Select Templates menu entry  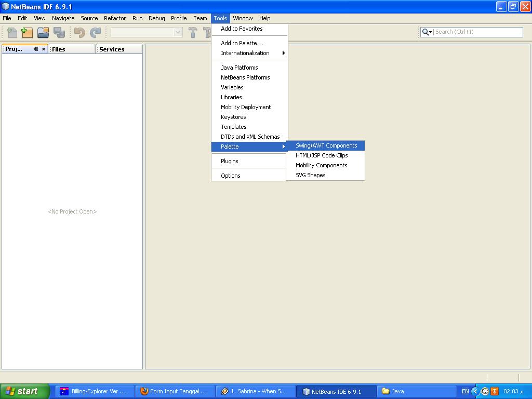pos(249,127)
